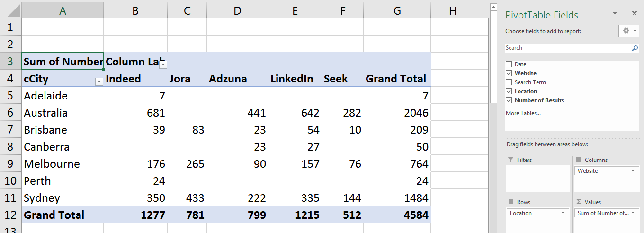Check the Date field checkbox
Image resolution: width=644 pixels, height=233 pixels.
(509, 64)
